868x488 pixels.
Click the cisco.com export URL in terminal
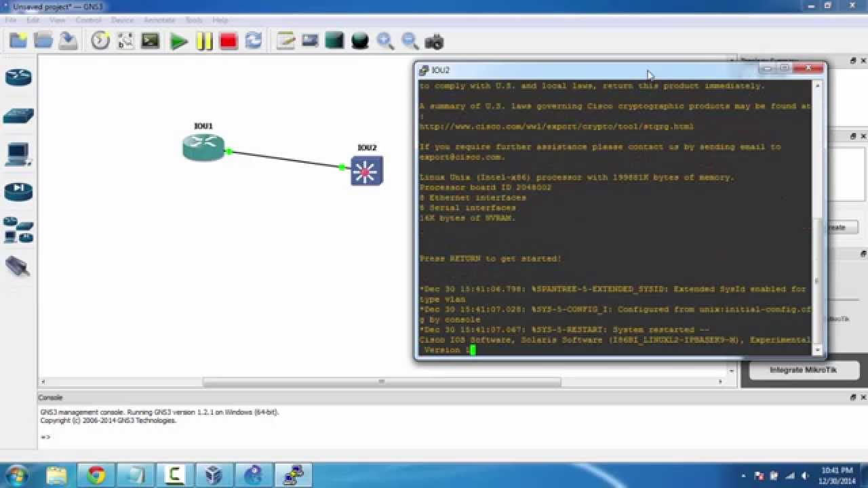click(557, 127)
